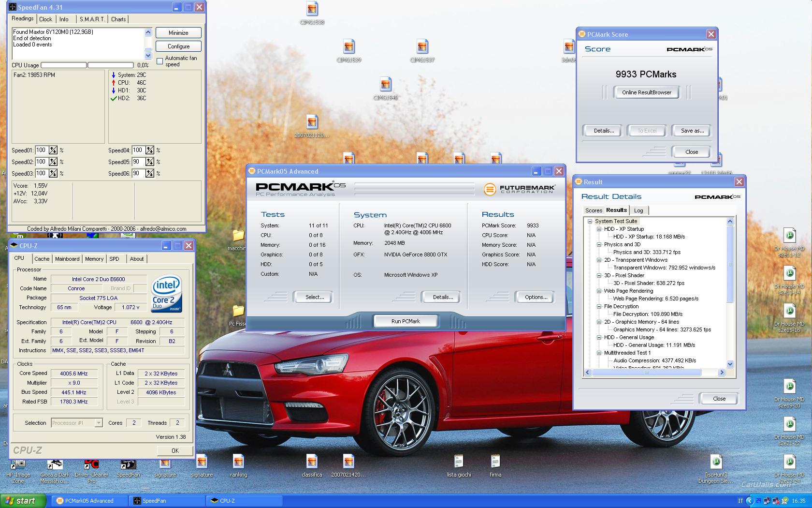Collapse HDD - General Usage node
This screenshot has height=508, width=812.
[x=599, y=337]
